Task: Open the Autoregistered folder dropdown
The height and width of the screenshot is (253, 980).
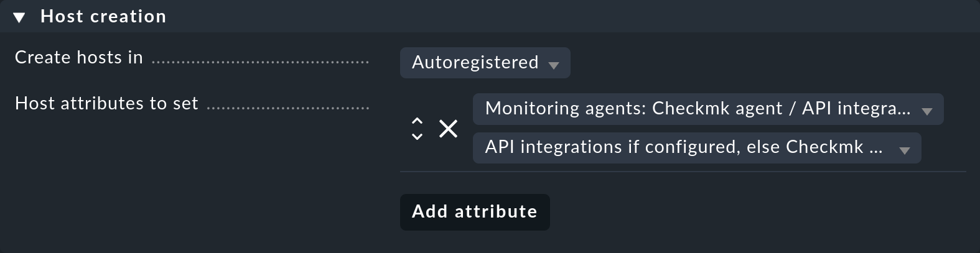Action: point(485,63)
